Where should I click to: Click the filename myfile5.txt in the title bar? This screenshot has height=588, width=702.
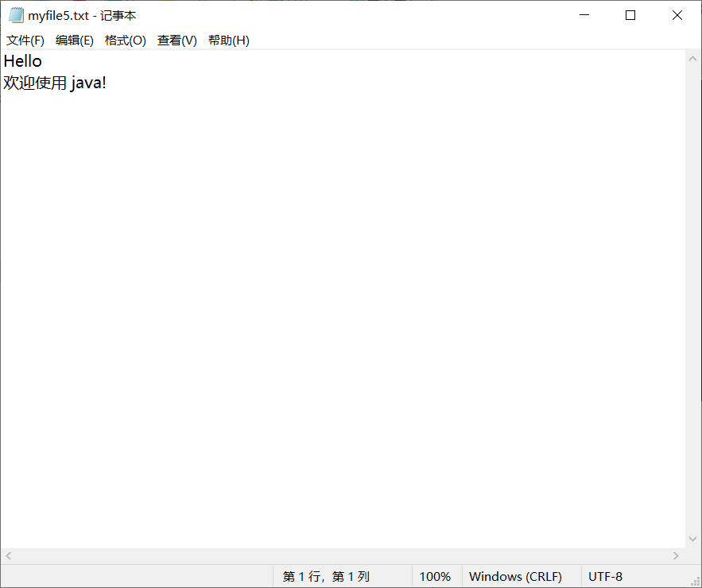[x=60, y=14]
